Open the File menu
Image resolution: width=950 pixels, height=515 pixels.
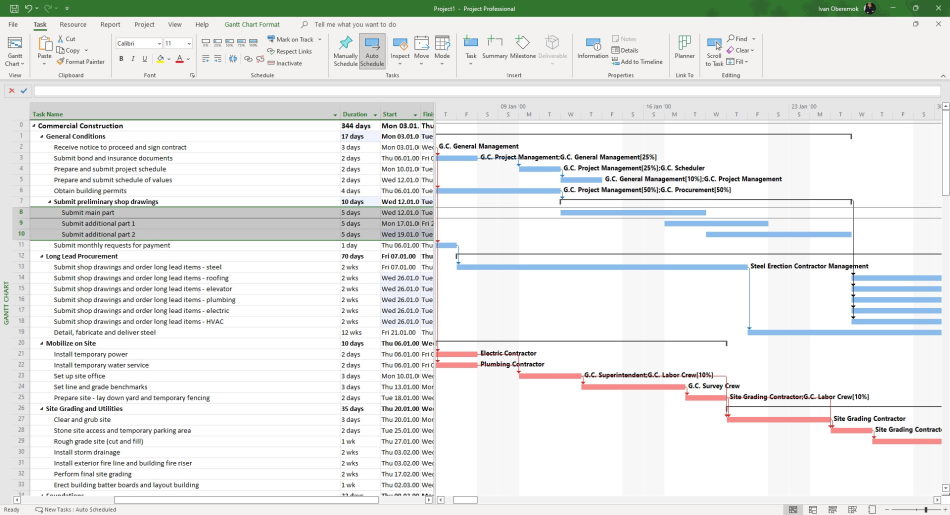coord(13,24)
